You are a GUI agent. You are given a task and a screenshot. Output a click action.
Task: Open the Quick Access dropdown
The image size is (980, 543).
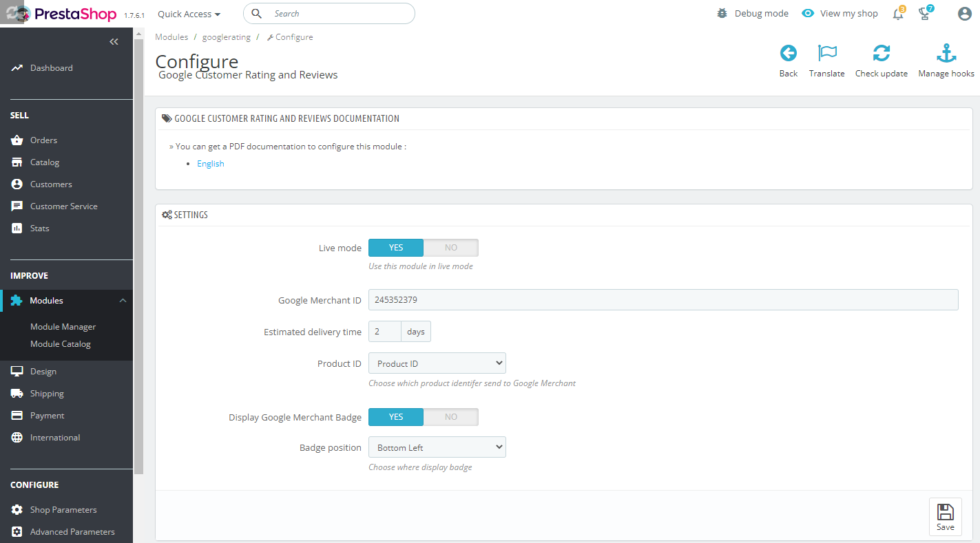pyautogui.click(x=189, y=14)
